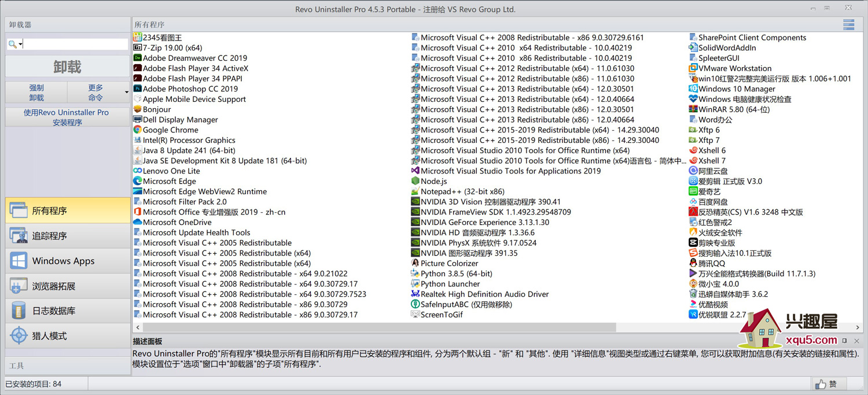
Task: Select the 火绒安全软件 icon
Action: click(x=693, y=232)
